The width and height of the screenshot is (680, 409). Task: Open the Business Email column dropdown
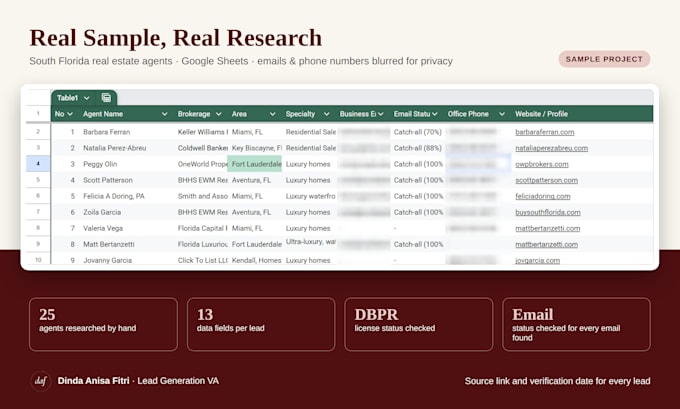coord(381,114)
